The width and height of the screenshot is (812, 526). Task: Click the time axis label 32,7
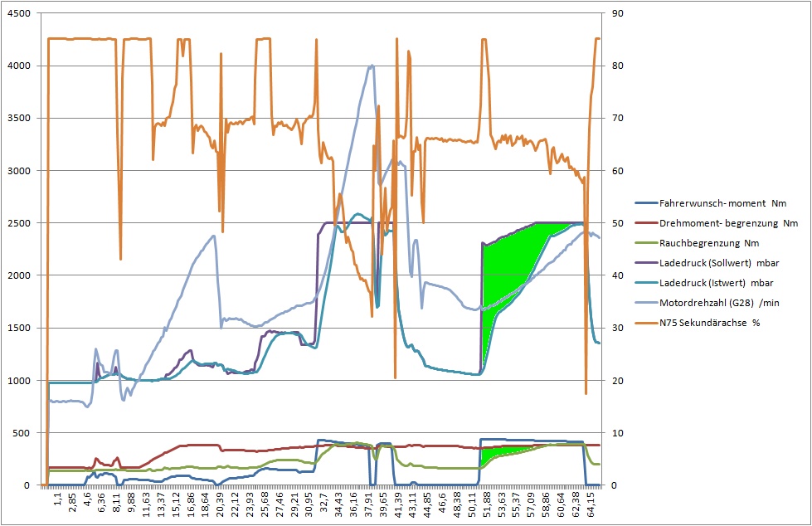324,502
